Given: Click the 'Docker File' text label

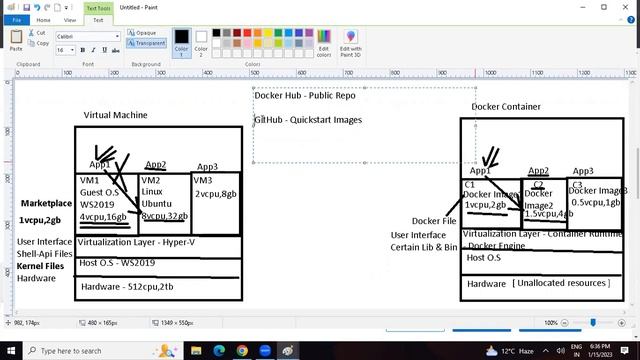Looking at the screenshot, I should [x=433, y=221].
